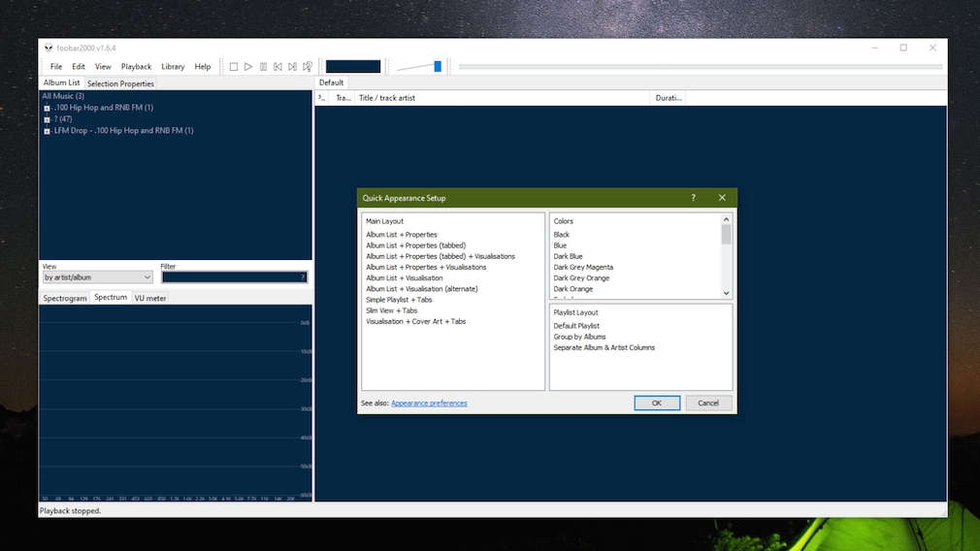The width and height of the screenshot is (980, 551).
Task: Expand the ? (47) tree node
Action: [x=47, y=119]
